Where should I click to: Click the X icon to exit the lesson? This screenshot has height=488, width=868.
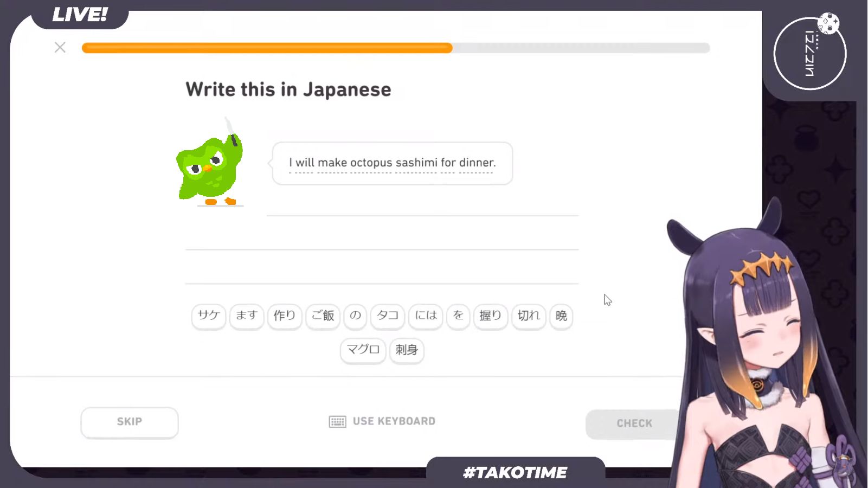[x=60, y=48]
